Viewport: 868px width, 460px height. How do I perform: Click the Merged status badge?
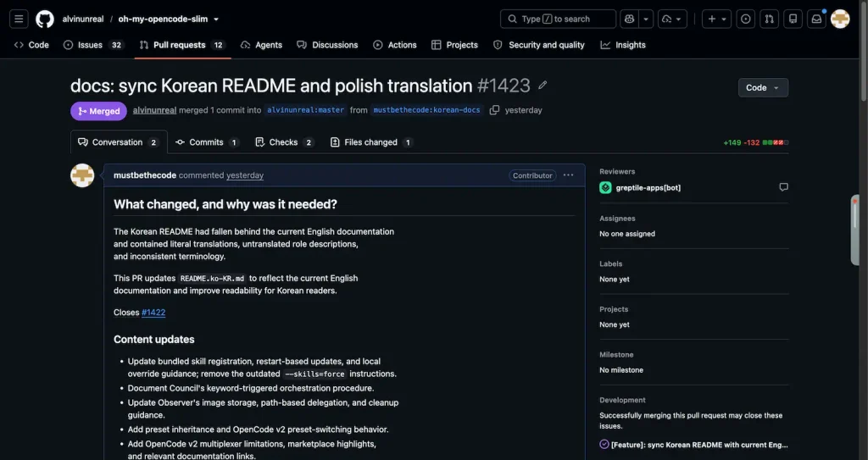tap(98, 111)
